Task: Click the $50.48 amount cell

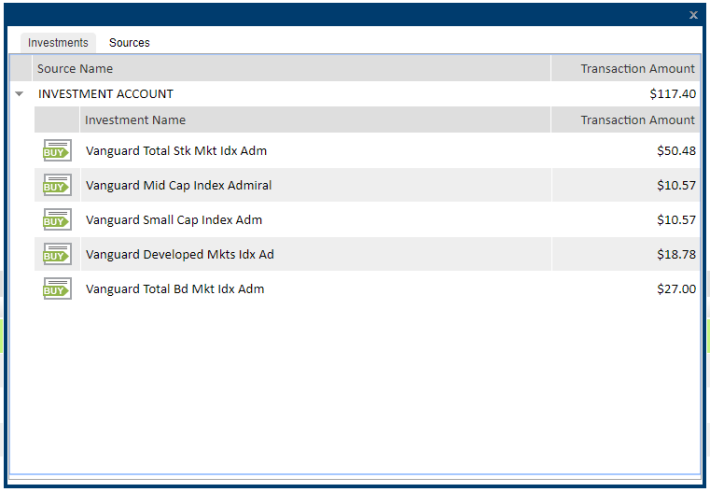Action: [676, 151]
